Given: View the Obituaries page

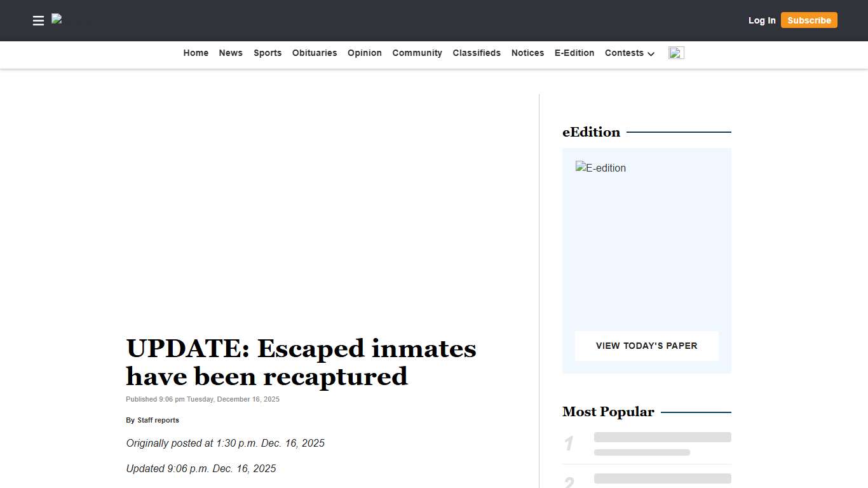Looking at the screenshot, I should click(x=315, y=53).
